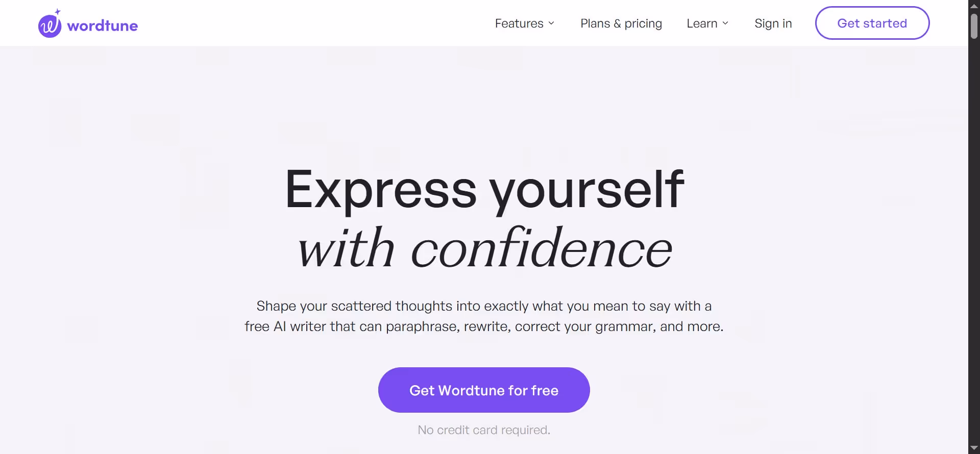Select the wordtune text logo
This screenshot has width=980, height=454.
pyautogui.click(x=102, y=25)
